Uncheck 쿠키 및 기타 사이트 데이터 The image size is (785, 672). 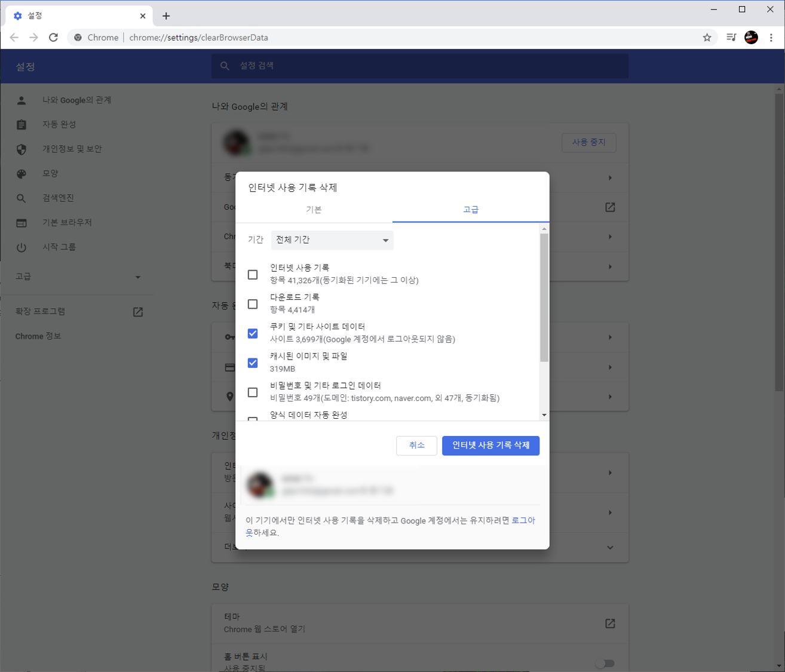tap(253, 333)
